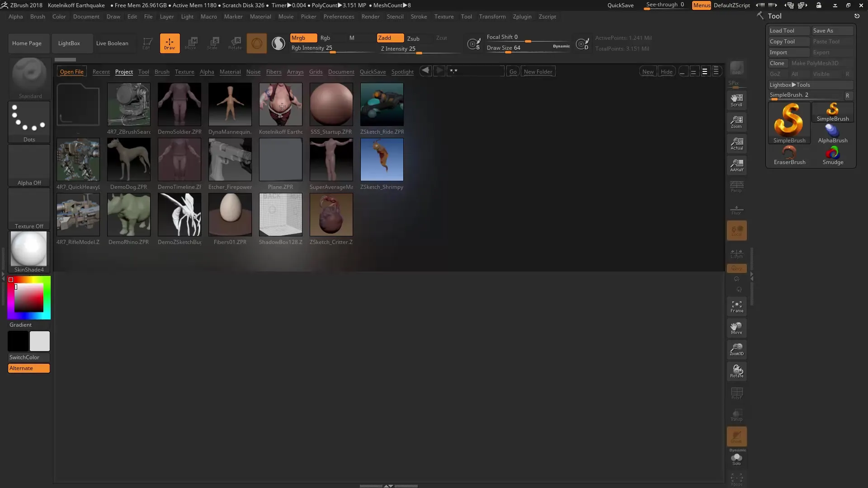Expand the bottom tray divider arrows
868x488 pixels.
click(388, 486)
